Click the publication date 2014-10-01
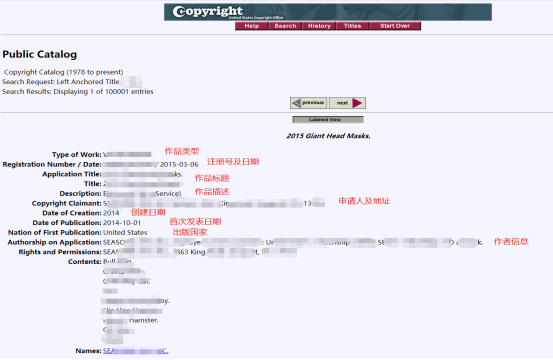The image size is (553, 360). [x=122, y=223]
